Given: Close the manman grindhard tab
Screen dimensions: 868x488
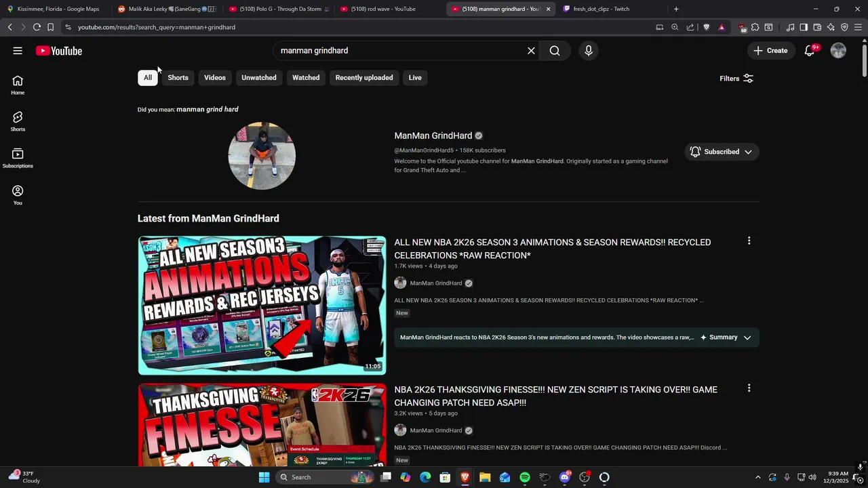Looking at the screenshot, I should pos(548,9).
